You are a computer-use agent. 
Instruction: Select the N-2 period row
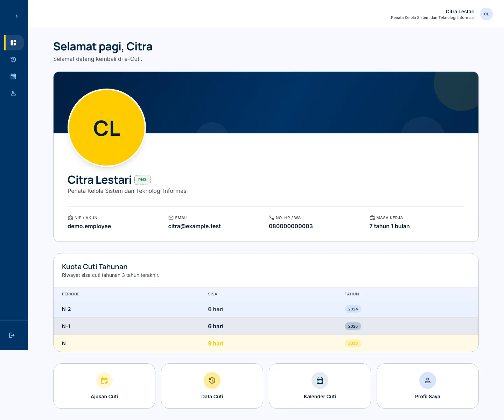point(266,309)
